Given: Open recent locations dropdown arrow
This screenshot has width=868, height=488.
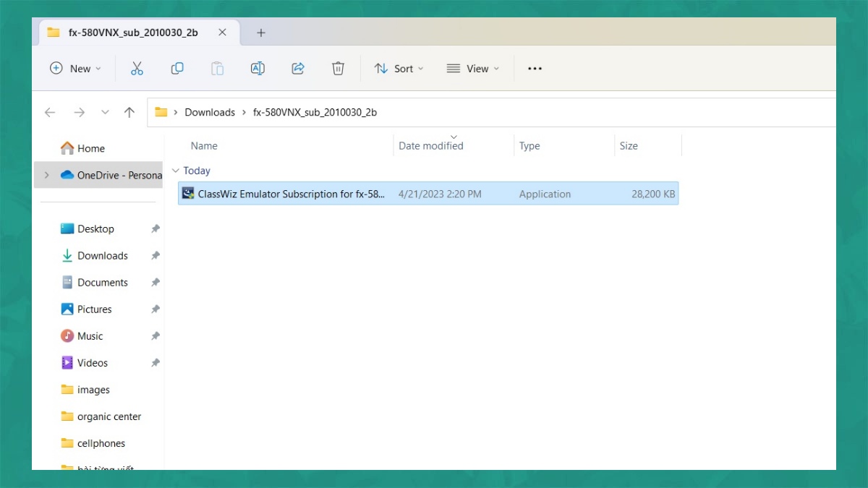Looking at the screenshot, I should [x=105, y=112].
